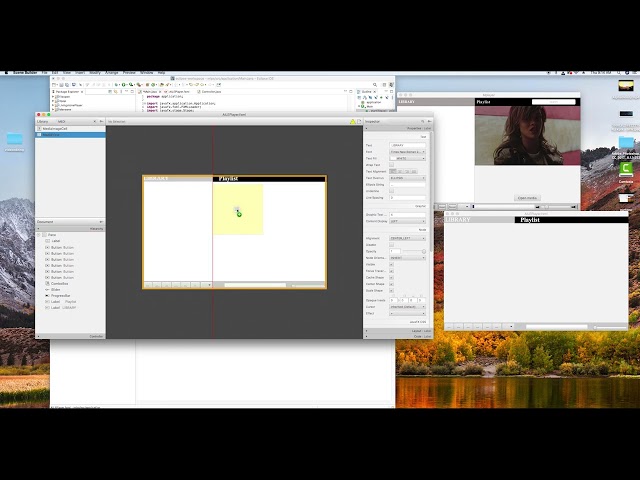Select the ProgressBar row in the Hierarchy
The image size is (640, 480).
pos(70,296)
